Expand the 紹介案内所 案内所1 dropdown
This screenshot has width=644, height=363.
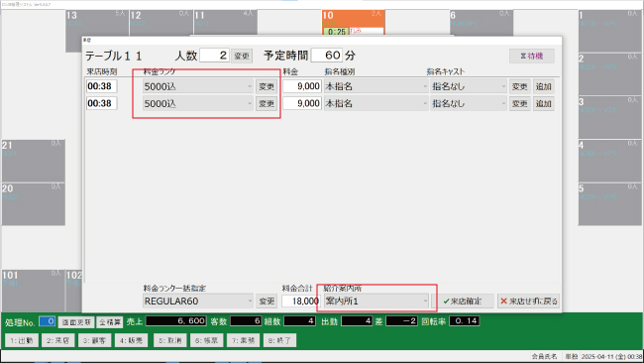(376, 301)
